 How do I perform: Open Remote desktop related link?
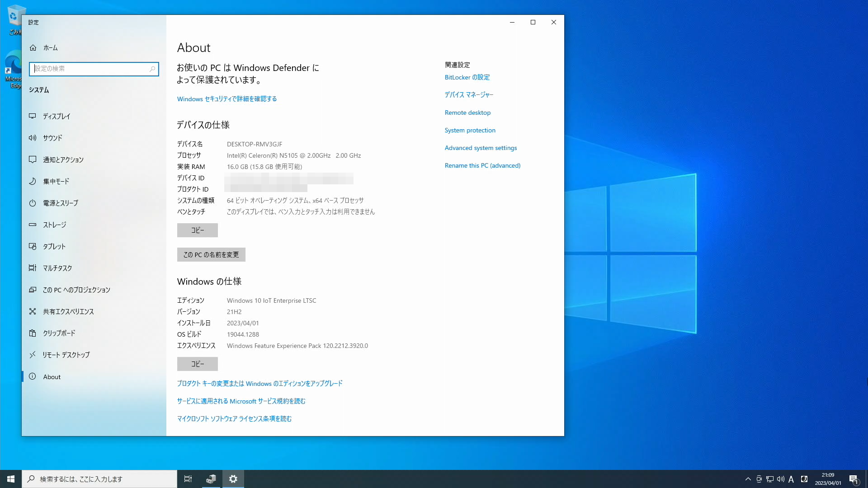pyautogui.click(x=467, y=113)
